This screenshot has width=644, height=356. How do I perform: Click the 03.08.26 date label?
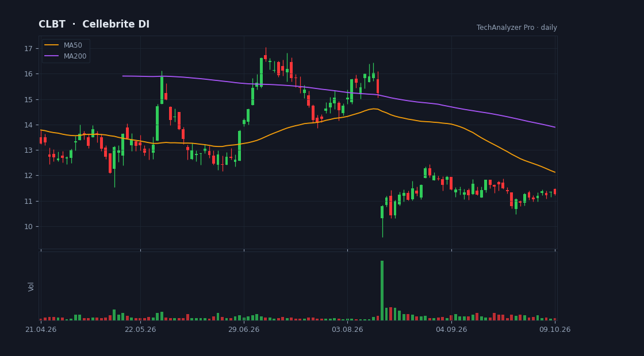(347, 330)
